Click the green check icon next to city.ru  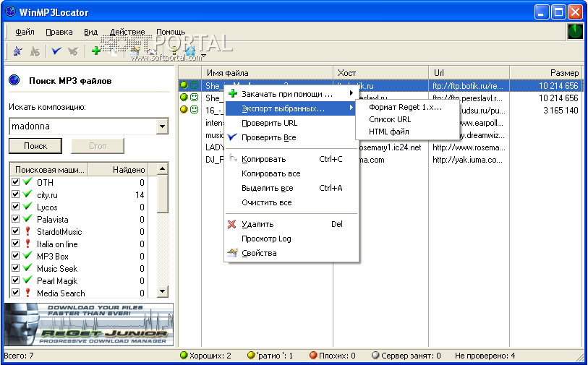click(27, 194)
